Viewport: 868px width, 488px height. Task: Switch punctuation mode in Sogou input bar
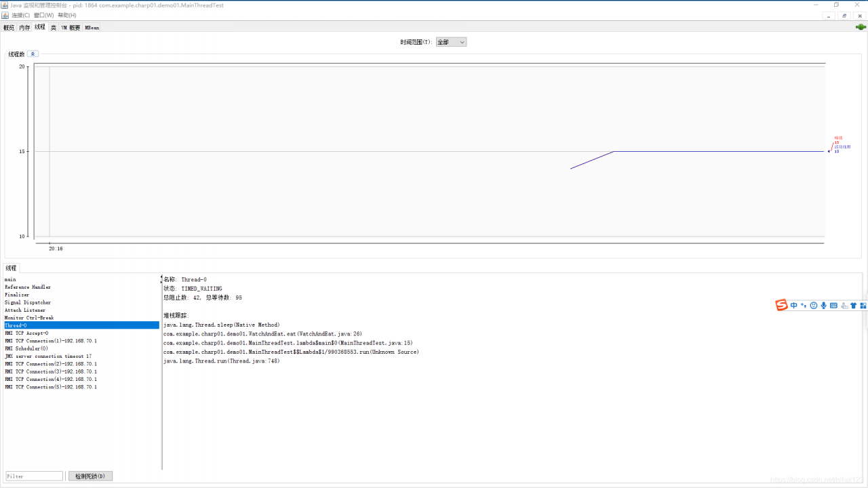pyautogui.click(x=804, y=306)
